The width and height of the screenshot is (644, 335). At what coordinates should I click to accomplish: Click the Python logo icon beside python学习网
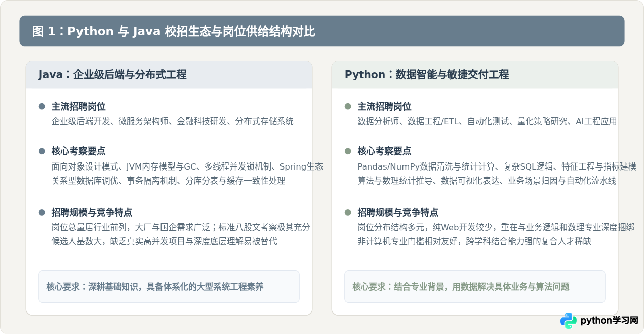pos(569,321)
